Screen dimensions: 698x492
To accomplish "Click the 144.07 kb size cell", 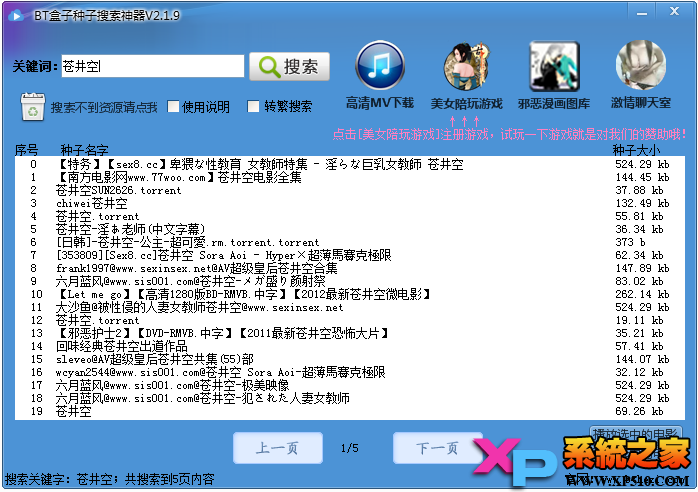I will click(x=642, y=359).
